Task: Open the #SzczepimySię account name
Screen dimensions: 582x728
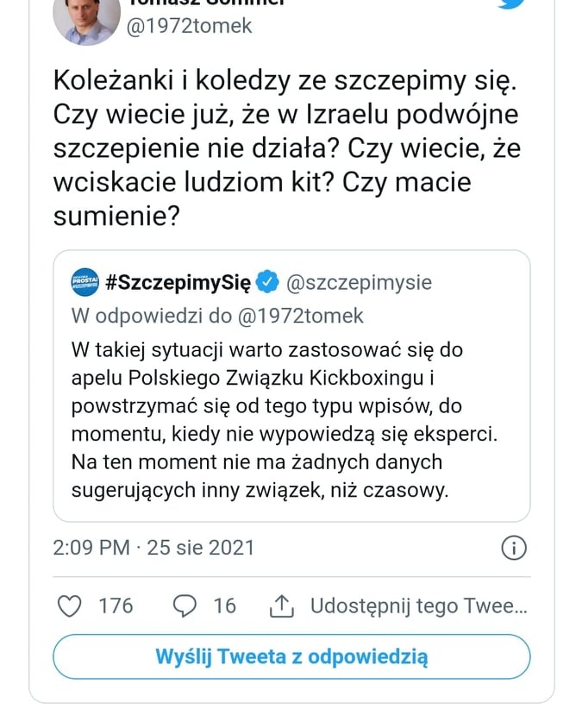Action: point(177,281)
